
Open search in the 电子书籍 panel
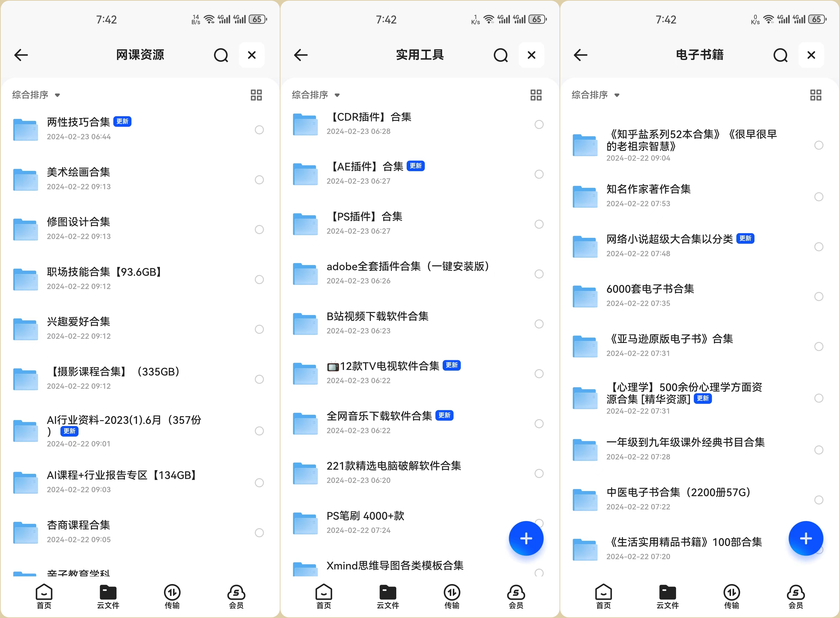[x=780, y=55]
